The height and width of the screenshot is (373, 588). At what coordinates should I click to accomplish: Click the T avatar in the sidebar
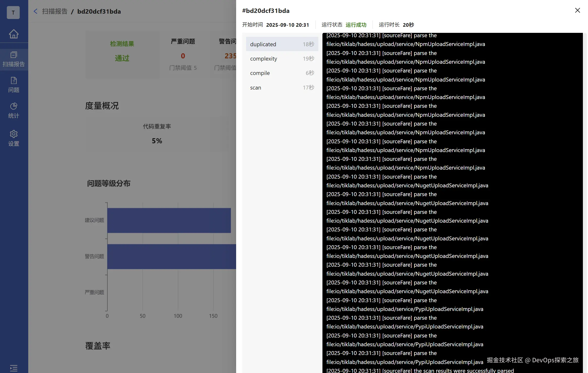(13, 12)
